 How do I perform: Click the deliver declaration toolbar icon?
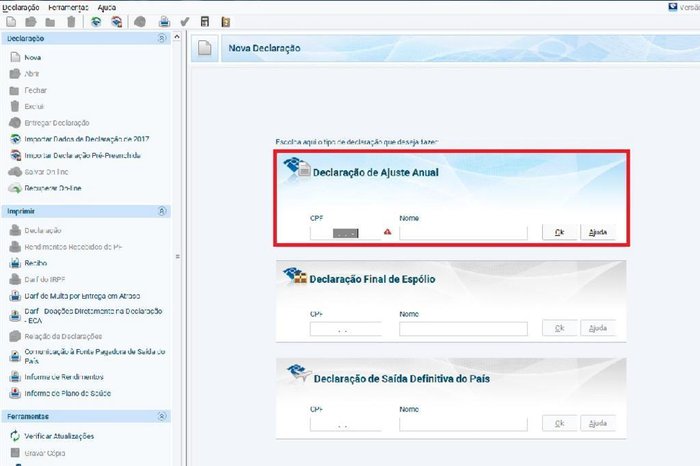pyautogui.click(x=140, y=21)
